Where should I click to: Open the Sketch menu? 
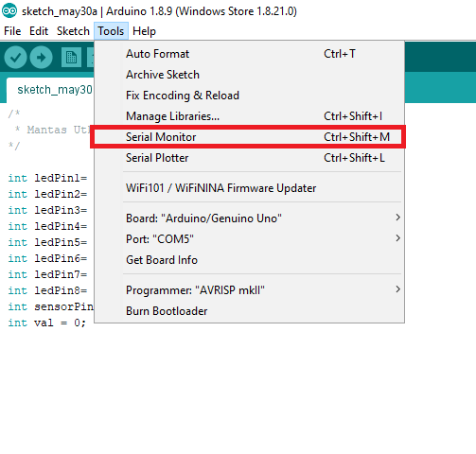point(73,31)
